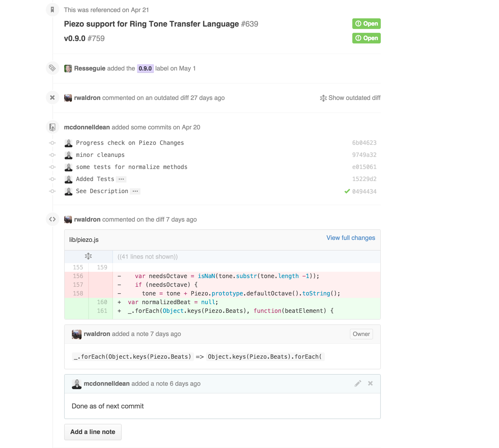Click Resseguie's avatar icon
This screenshot has width=499, height=448.
68,69
